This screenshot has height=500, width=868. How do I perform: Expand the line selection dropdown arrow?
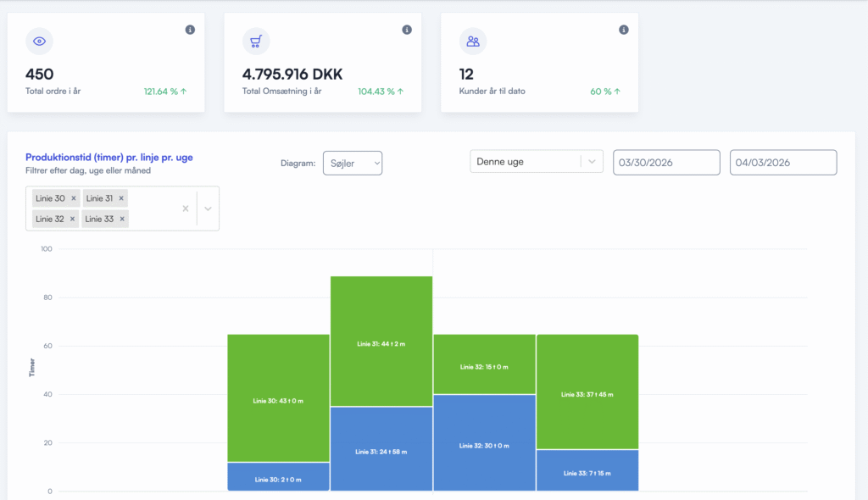coord(208,208)
